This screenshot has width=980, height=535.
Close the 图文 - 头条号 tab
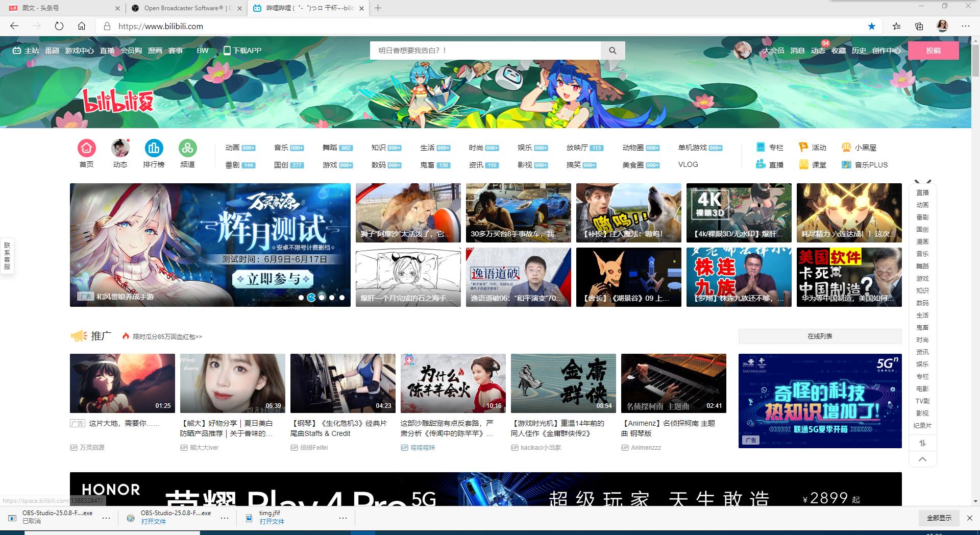pyautogui.click(x=117, y=8)
